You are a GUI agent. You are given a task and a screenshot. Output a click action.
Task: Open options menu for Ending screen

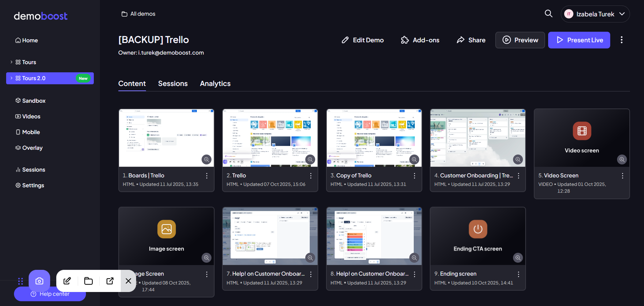518,274
